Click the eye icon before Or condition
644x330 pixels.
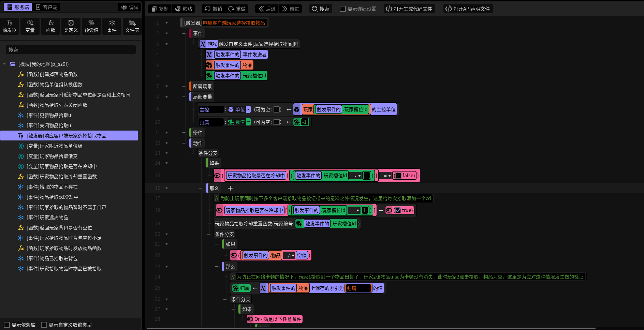(x=250, y=319)
